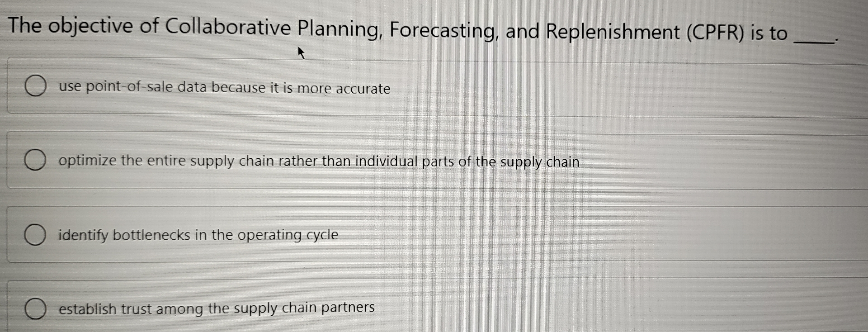
Task: Select the radio button for 'use point-of-sale data'
Action: [36, 86]
